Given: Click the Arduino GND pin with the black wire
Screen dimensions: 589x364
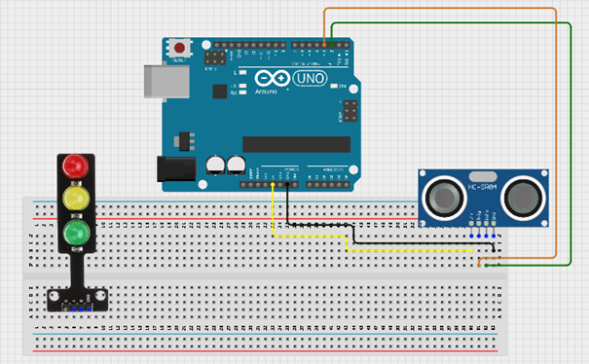Looking at the screenshot, I should [x=287, y=185].
